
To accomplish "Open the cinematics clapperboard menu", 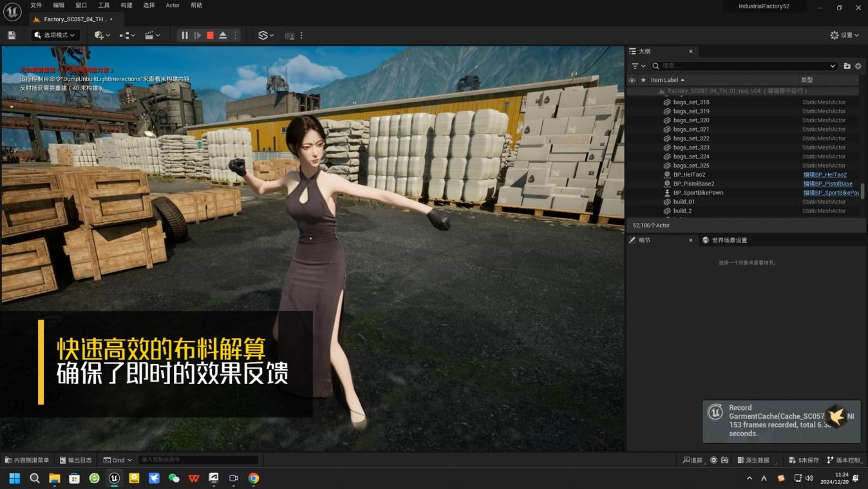I will click(152, 35).
